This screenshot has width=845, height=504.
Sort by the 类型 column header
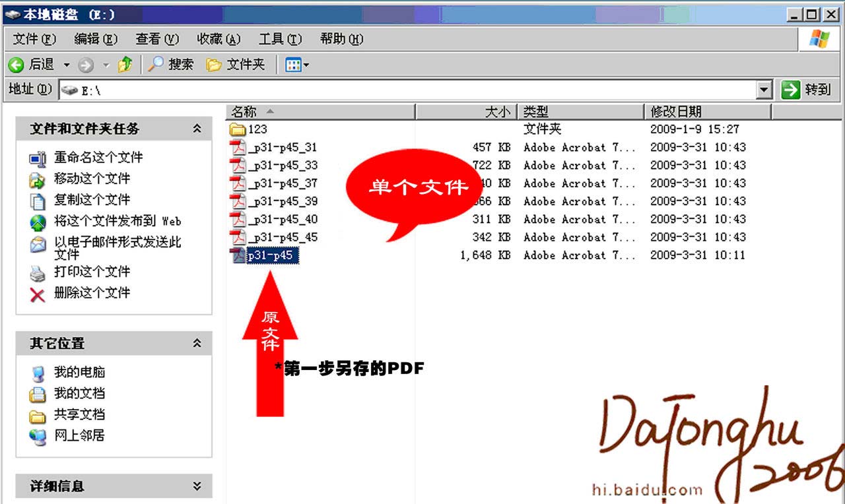[580, 112]
